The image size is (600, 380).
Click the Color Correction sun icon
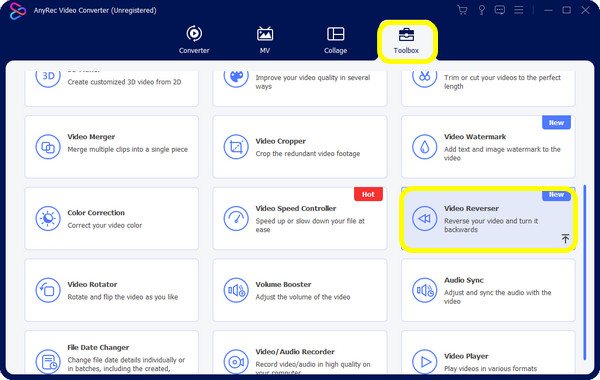pos(48,219)
